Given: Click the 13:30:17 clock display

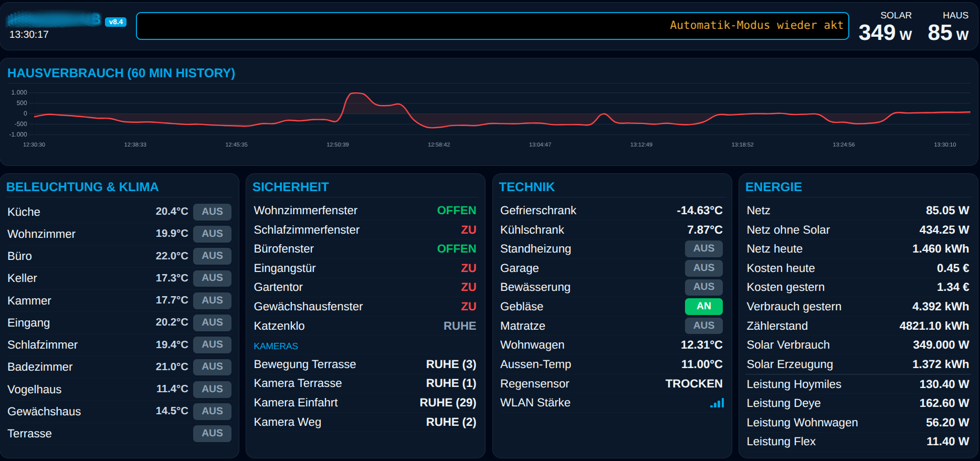Looking at the screenshot, I should 29,35.
